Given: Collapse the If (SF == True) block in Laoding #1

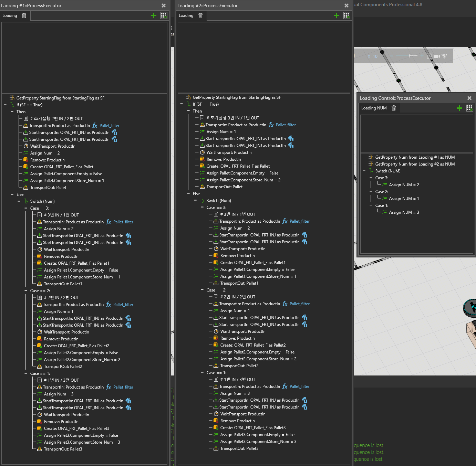Looking at the screenshot, I should tap(5, 105).
